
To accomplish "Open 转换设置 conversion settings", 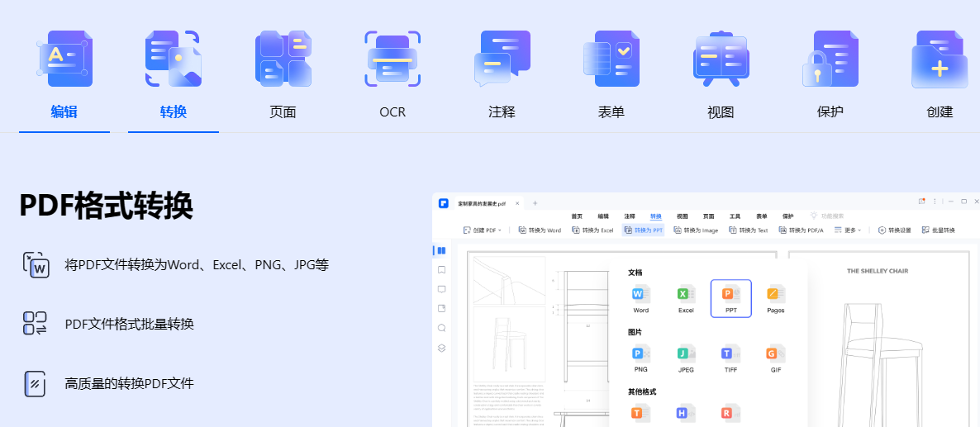I will (896, 230).
